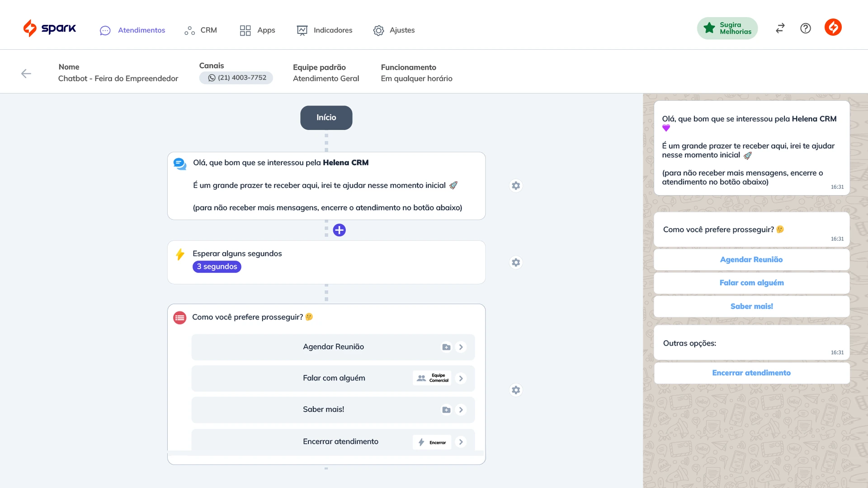The image size is (868, 488).
Task: Open the Indicadores section
Action: coord(324,30)
